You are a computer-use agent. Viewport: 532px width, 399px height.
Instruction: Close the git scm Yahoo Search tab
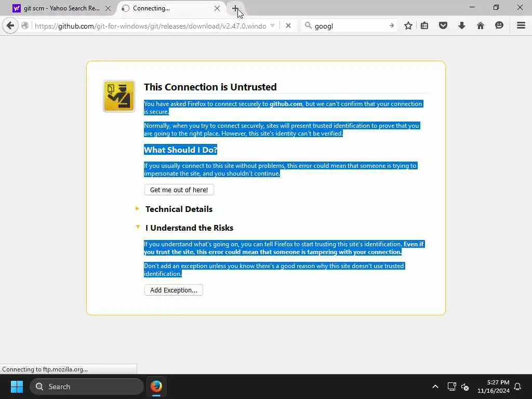click(x=108, y=8)
